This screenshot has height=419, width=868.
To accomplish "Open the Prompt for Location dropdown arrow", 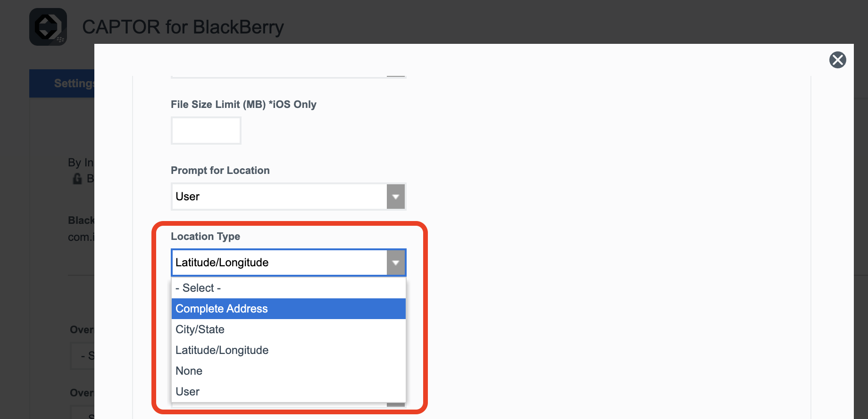I will pyautogui.click(x=396, y=197).
